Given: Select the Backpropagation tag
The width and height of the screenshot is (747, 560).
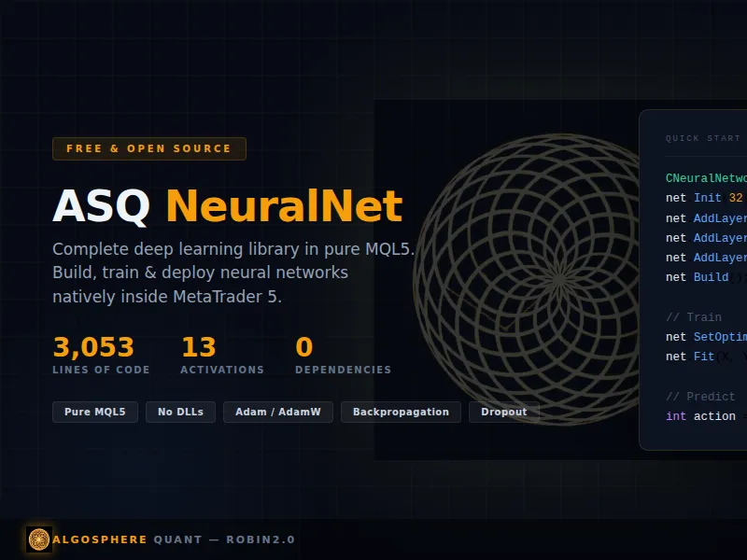Looking at the screenshot, I should point(401,412).
